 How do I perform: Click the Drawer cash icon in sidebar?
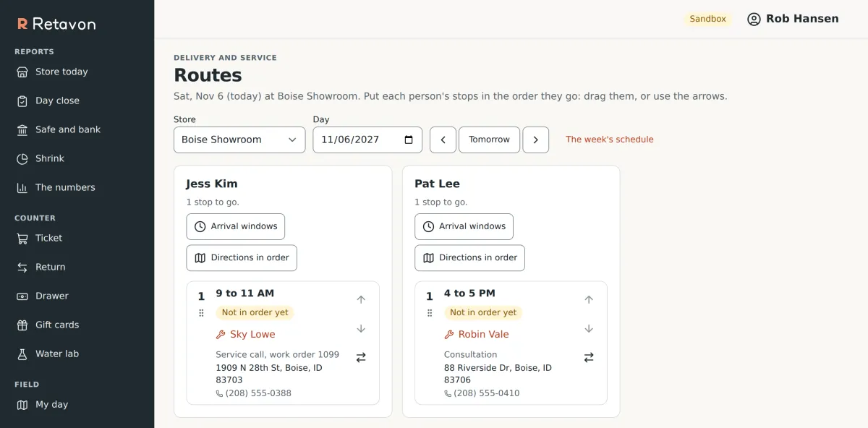point(22,296)
